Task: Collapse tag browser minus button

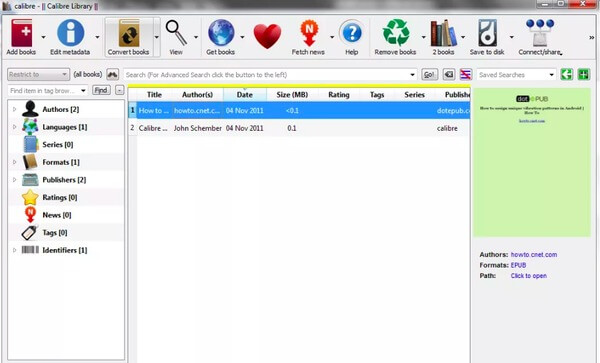Action: pyautogui.click(x=120, y=90)
